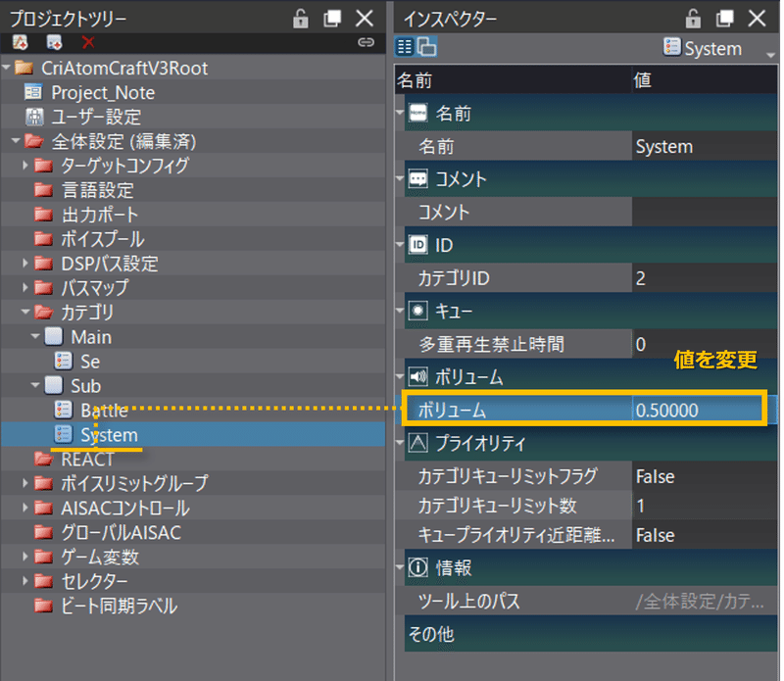This screenshot has height=681, width=784.
Task: Collapse the CriAtomCraftV3Root node
Action: coord(6,67)
